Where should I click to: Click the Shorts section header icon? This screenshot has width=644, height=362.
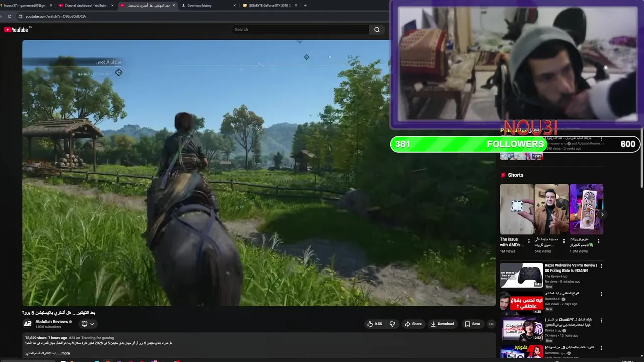(x=503, y=175)
